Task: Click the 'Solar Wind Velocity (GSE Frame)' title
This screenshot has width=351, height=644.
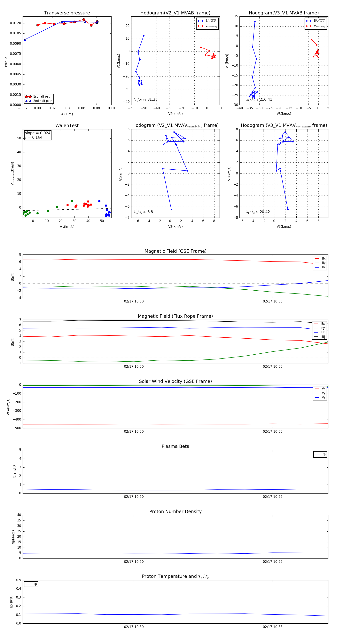Action: click(x=175, y=382)
